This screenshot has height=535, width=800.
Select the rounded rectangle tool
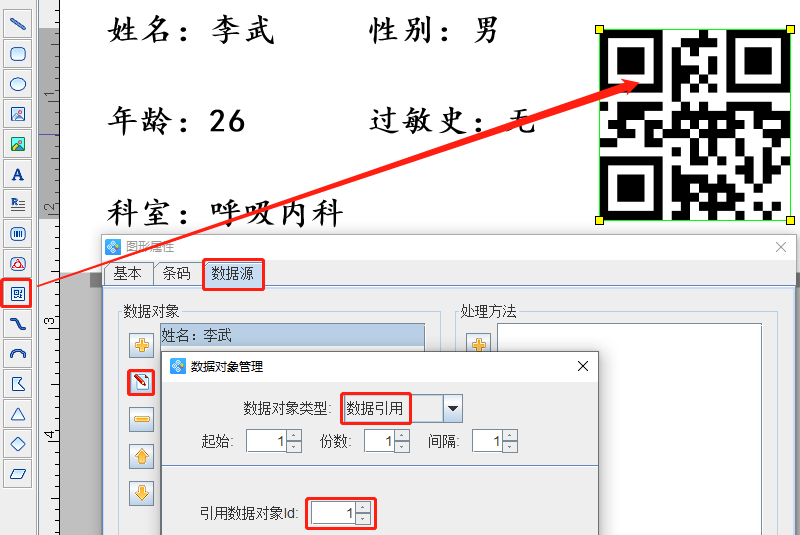point(18,54)
